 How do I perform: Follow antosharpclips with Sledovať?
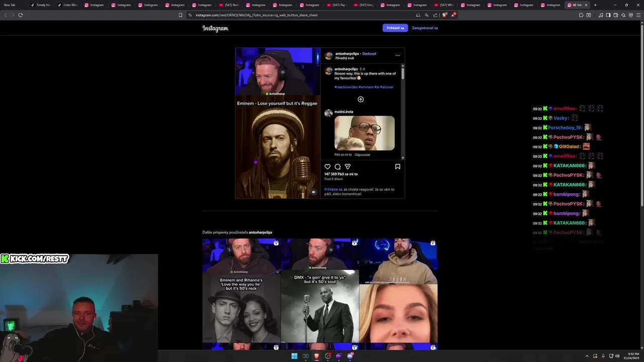point(369,53)
